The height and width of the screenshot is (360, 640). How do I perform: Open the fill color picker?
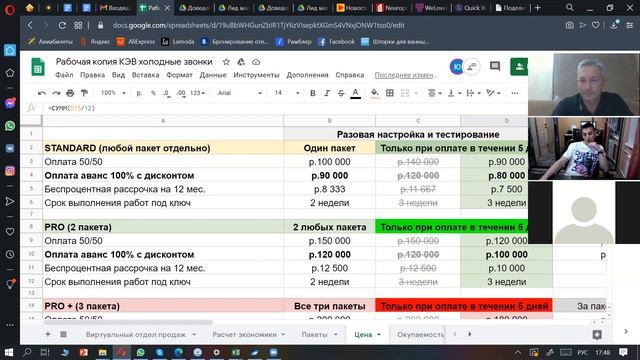point(374,93)
